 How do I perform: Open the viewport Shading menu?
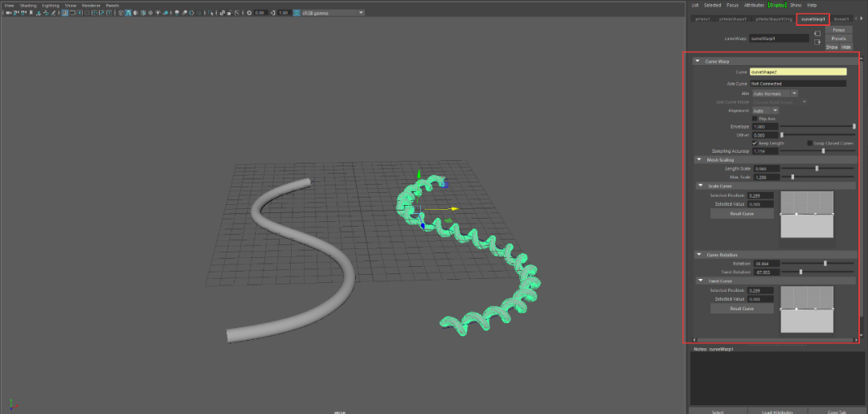coord(28,5)
